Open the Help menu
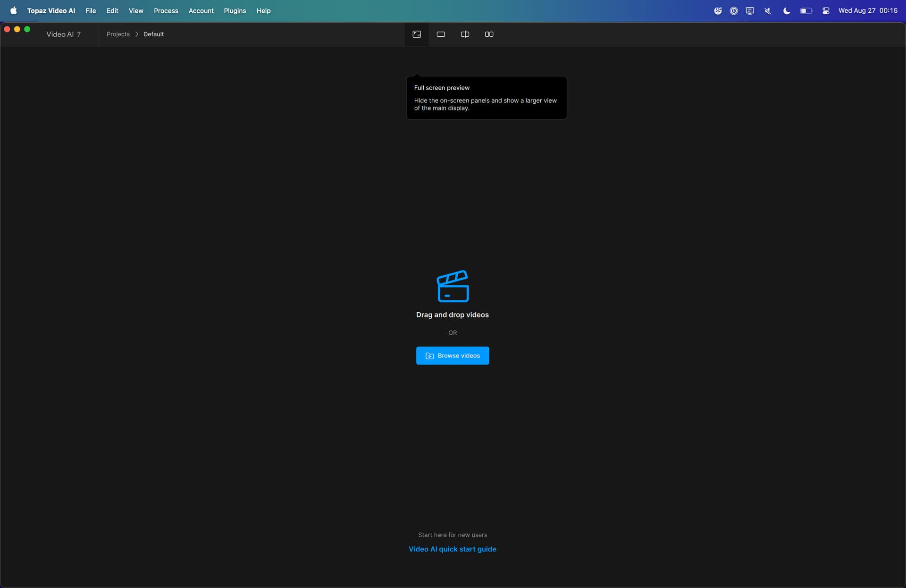Viewport: 906px width, 588px height. pyautogui.click(x=263, y=10)
